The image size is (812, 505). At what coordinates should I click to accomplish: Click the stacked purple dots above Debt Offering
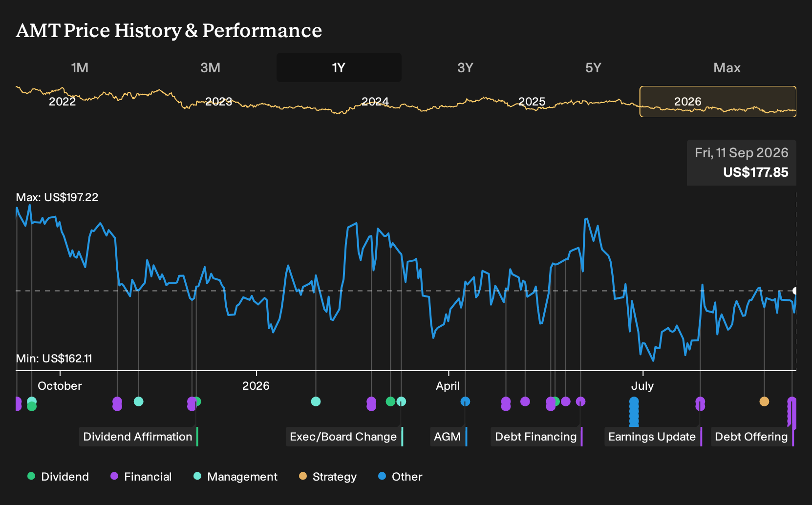click(x=792, y=413)
